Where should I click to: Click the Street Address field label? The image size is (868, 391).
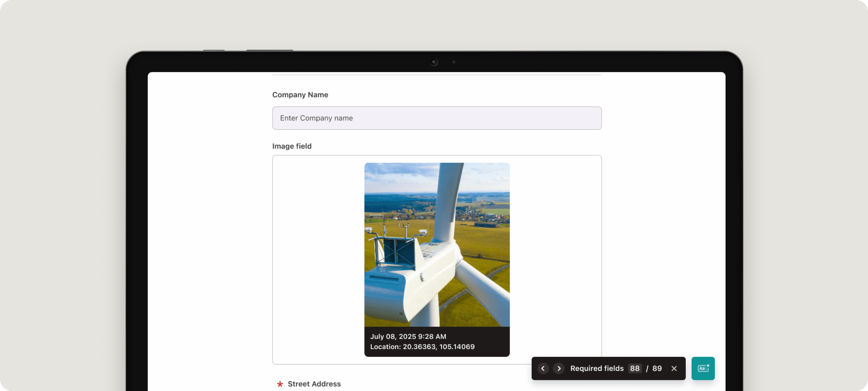314,384
